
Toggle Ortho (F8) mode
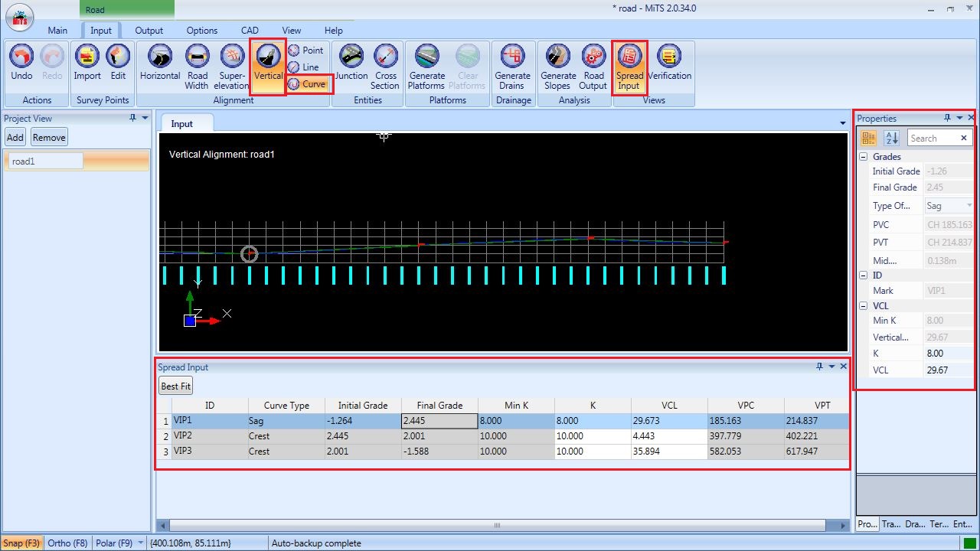pyautogui.click(x=67, y=543)
